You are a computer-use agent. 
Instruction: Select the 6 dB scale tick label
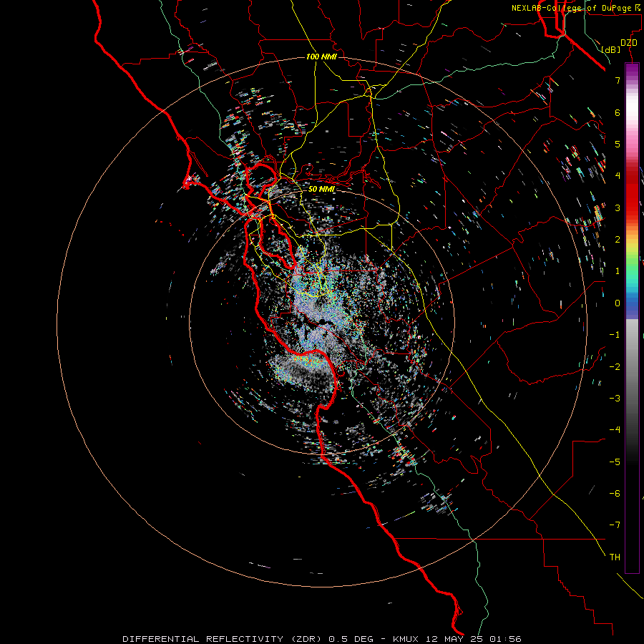pyautogui.click(x=618, y=112)
